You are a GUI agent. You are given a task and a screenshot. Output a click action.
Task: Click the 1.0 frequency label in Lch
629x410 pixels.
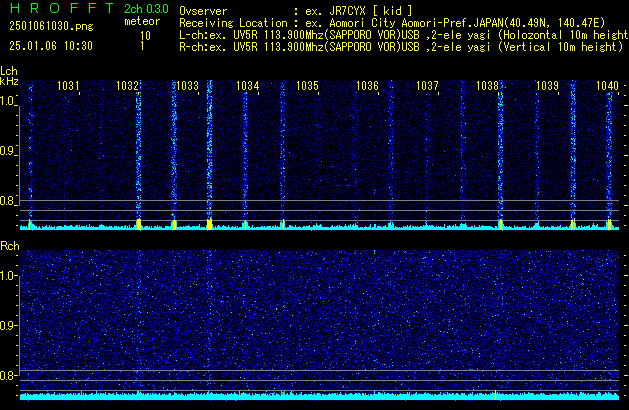[7, 100]
